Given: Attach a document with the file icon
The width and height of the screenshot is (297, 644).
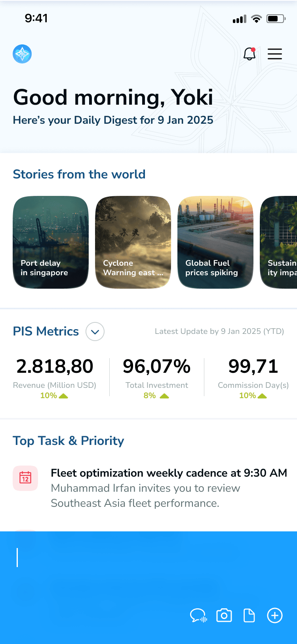Looking at the screenshot, I should pos(249,615).
